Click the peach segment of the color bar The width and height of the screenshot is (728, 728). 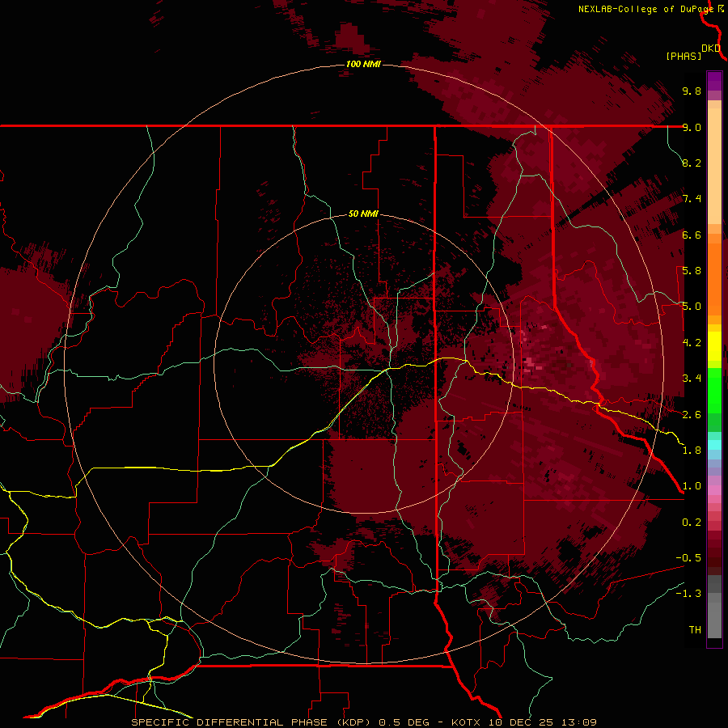(x=714, y=167)
